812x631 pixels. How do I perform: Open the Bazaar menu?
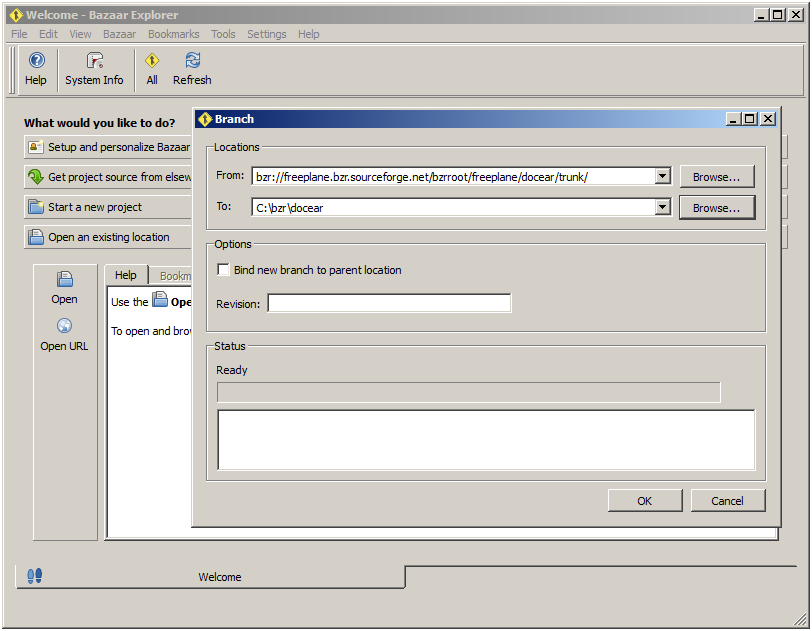coord(119,34)
